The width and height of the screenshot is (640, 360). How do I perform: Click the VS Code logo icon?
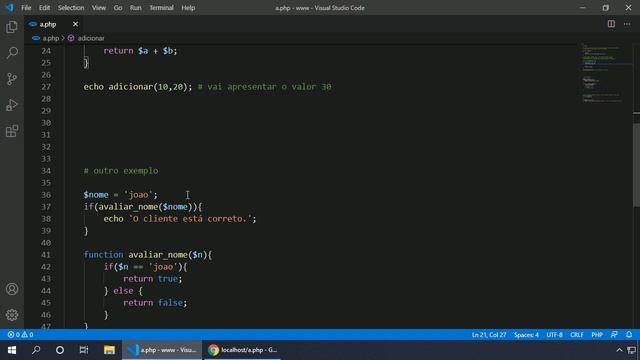9,7
